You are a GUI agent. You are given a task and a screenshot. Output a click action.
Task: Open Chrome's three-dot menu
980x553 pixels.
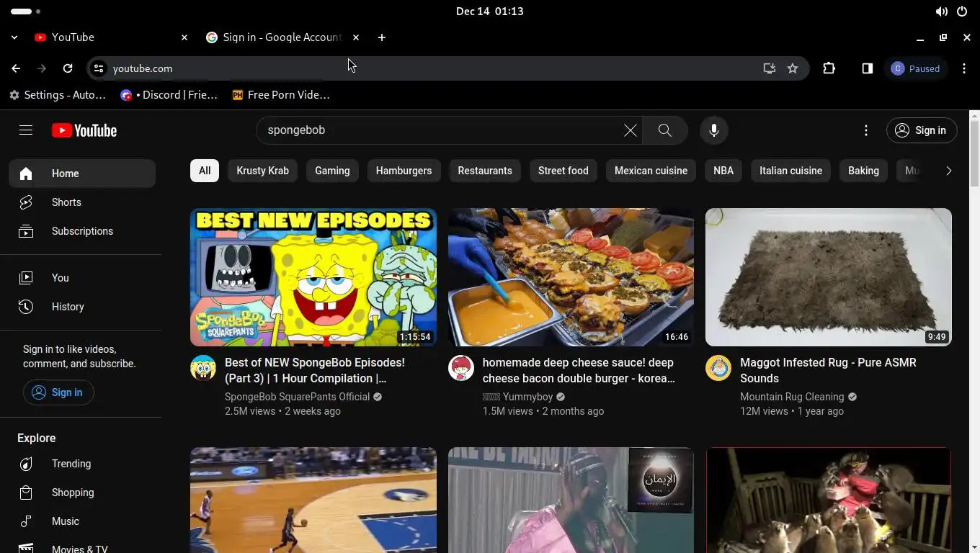tap(964, 68)
